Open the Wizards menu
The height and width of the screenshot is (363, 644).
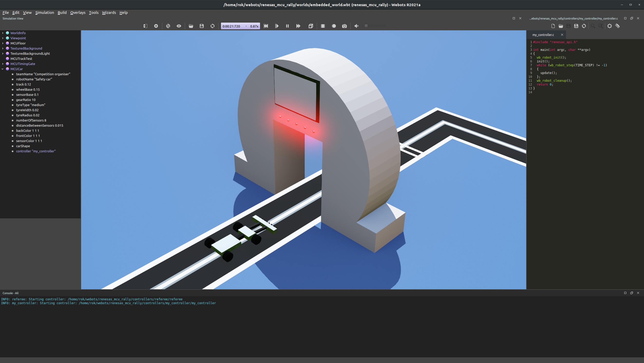click(109, 13)
